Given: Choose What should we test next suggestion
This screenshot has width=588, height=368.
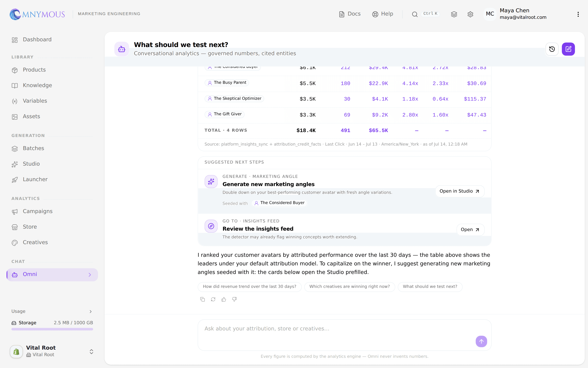Looking at the screenshot, I should [430, 287].
